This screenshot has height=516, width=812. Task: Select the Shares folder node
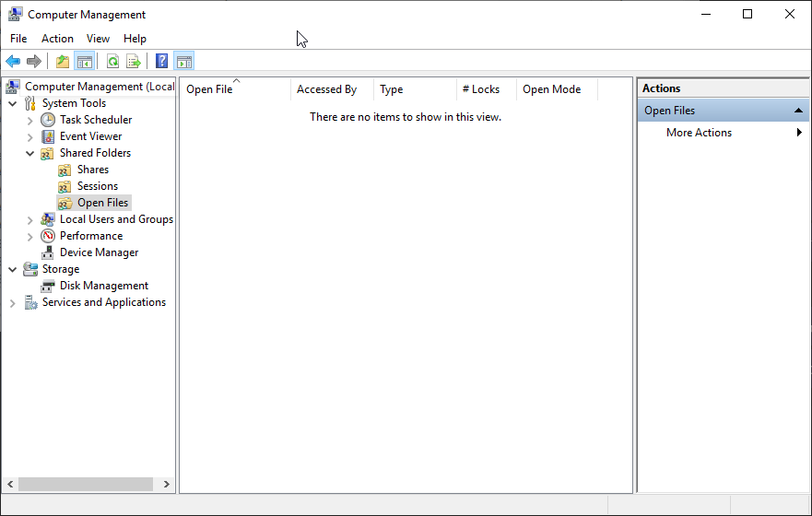click(x=92, y=170)
